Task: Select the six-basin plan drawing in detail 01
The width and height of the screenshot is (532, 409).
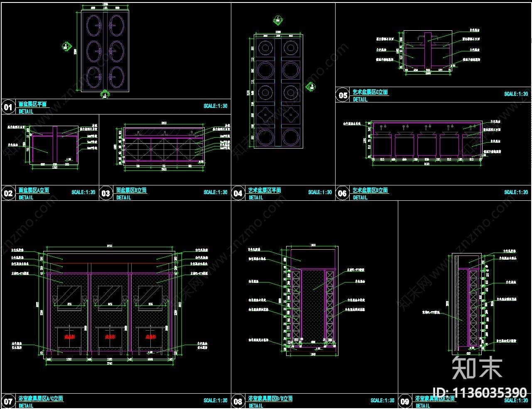Action: pos(105,51)
